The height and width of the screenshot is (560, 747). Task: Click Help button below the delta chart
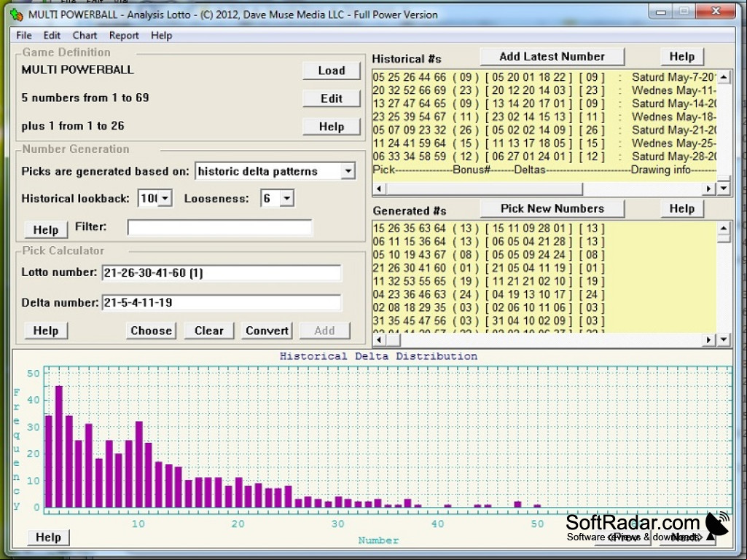click(49, 537)
